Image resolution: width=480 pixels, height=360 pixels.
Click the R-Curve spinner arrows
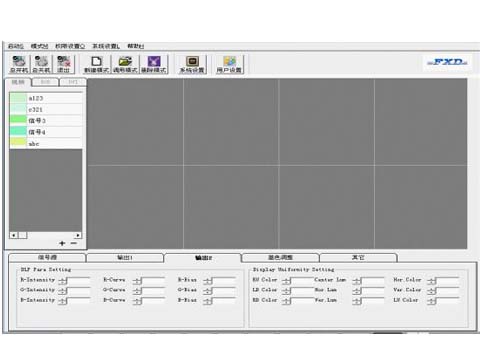pyautogui.click(x=137, y=281)
